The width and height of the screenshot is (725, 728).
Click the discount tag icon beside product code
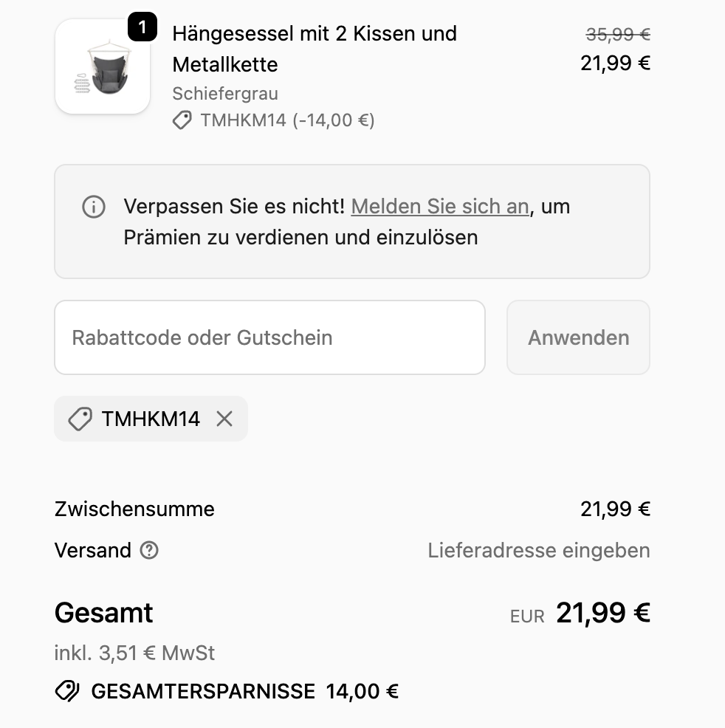[x=182, y=120]
